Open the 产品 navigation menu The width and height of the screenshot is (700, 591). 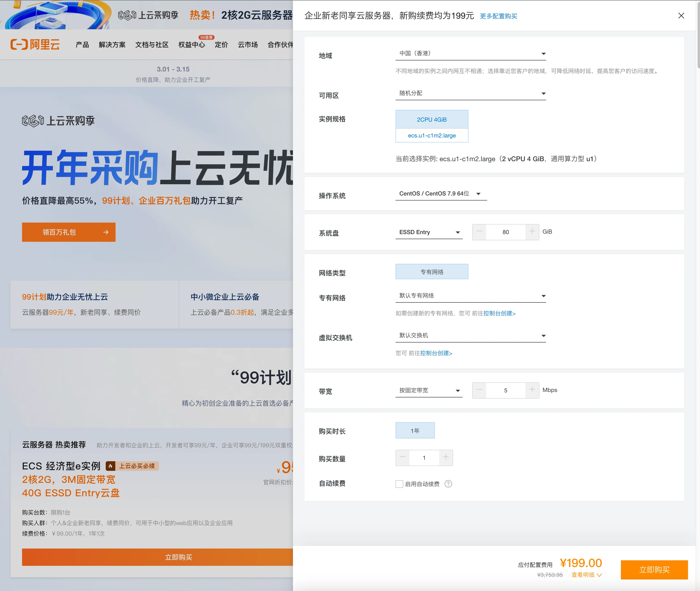pyautogui.click(x=82, y=45)
